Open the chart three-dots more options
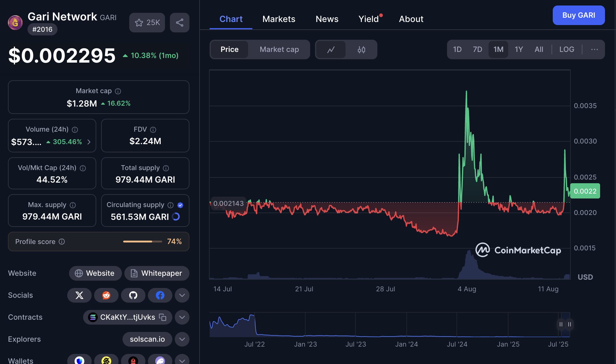This screenshot has height=364, width=616. 594,49
